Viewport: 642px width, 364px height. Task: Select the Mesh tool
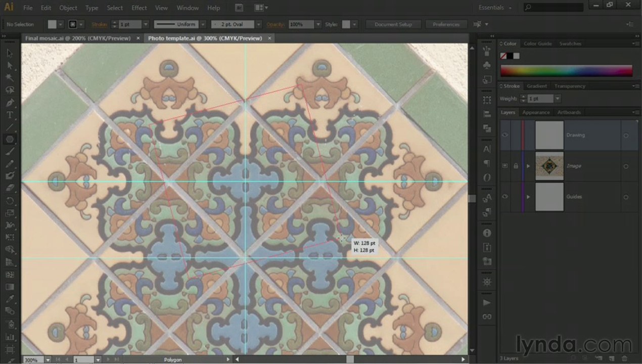pyautogui.click(x=10, y=275)
